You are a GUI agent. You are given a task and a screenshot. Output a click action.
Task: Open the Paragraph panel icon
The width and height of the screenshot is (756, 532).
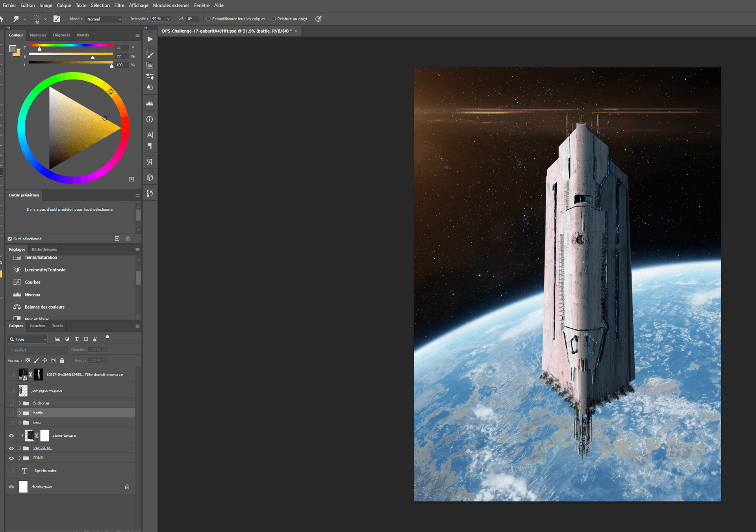click(150, 146)
